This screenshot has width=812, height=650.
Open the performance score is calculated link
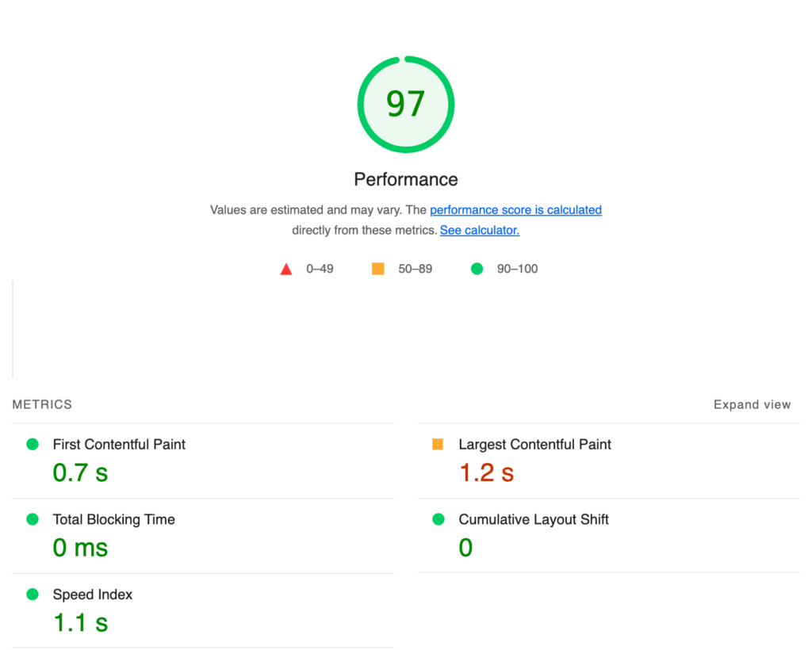pos(515,209)
